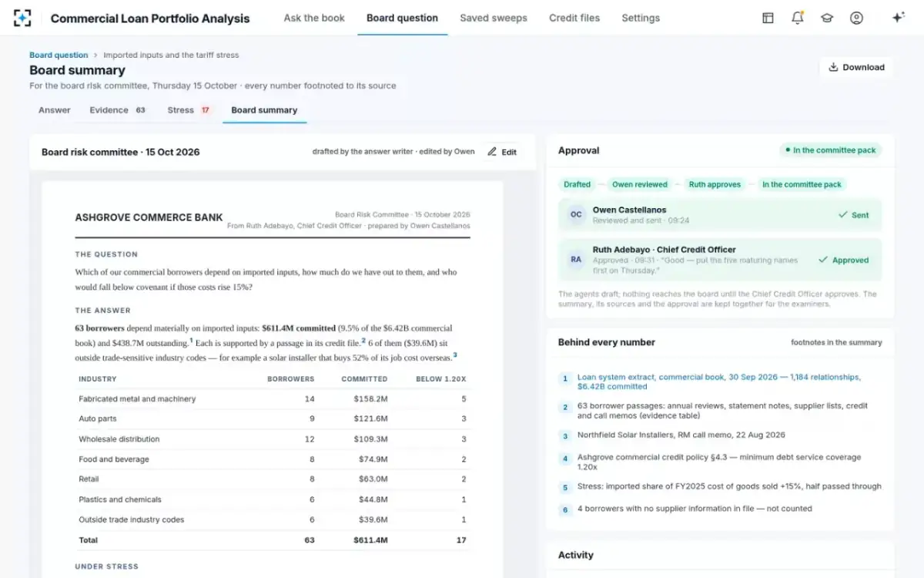The image size is (924, 578).
Task: Click the Board question breadcrumb link
Action: click(59, 55)
